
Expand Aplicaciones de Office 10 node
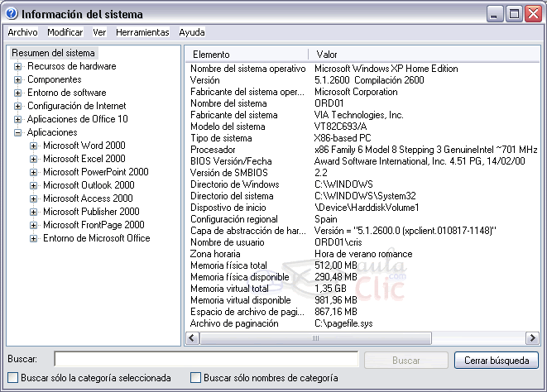(x=17, y=119)
